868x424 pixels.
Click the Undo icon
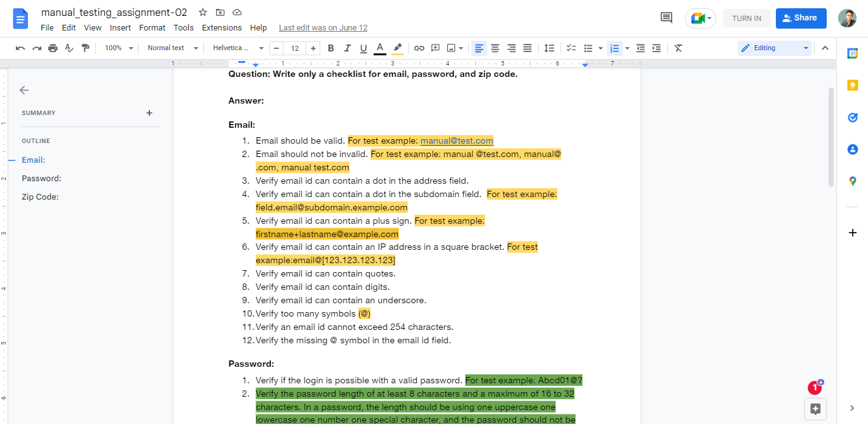tap(20, 48)
